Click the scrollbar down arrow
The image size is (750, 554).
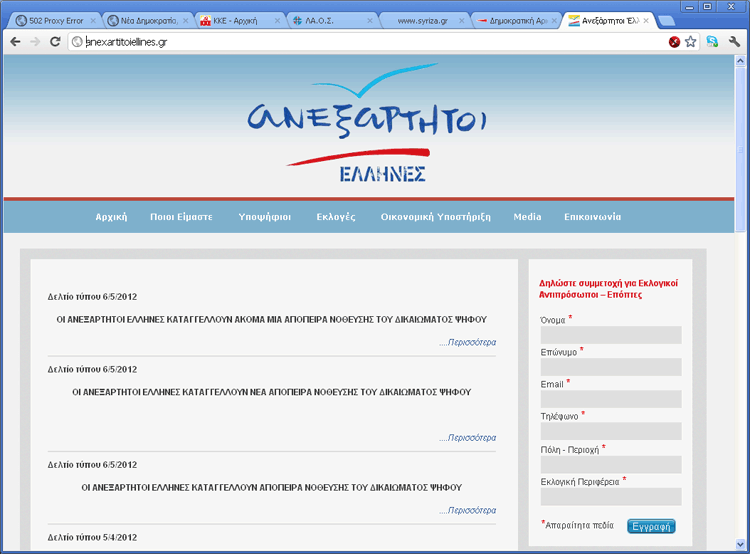(740, 544)
